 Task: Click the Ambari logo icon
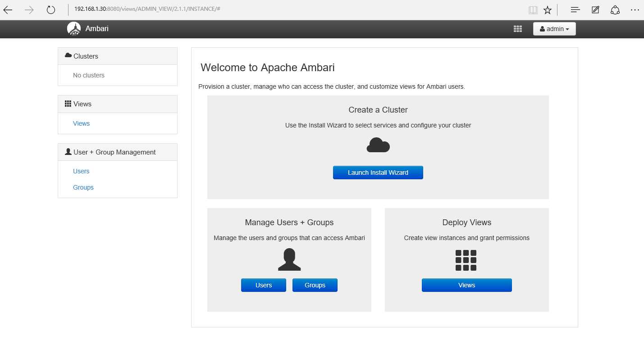pyautogui.click(x=74, y=28)
